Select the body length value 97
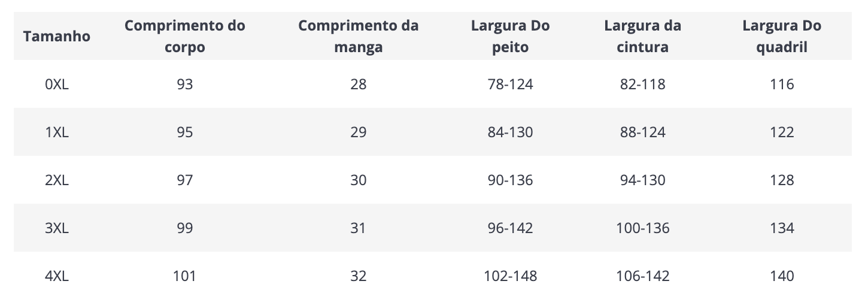868x302 pixels. [x=185, y=180]
